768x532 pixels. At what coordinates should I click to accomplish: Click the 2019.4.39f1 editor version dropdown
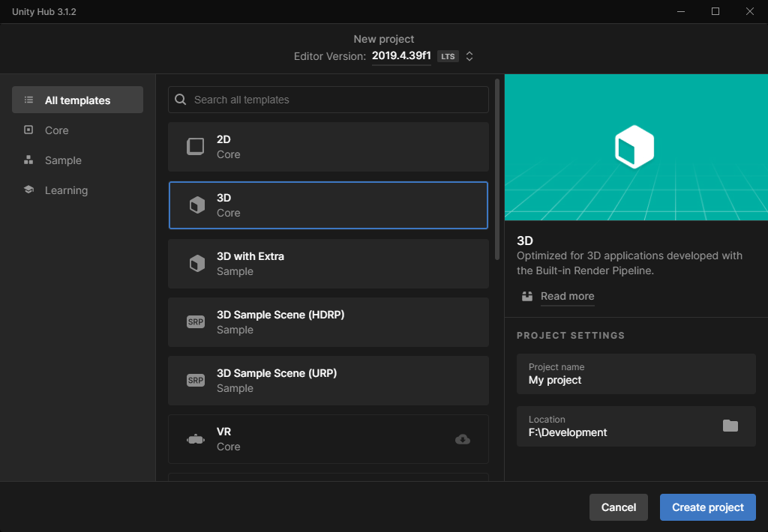point(401,56)
